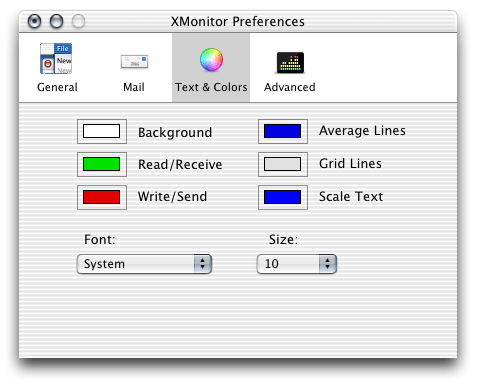
Task: Open the Mail preferences envelope icon
Action: coord(134,62)
